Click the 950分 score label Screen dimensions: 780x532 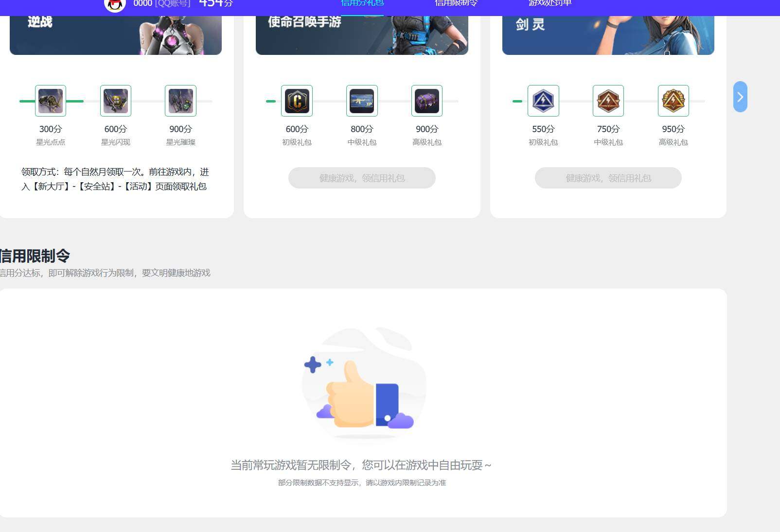(x=674, y=129)
